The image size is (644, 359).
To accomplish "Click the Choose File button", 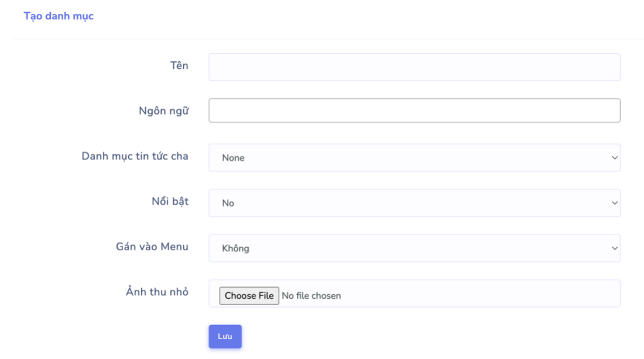I will click(x=249, y=296).
